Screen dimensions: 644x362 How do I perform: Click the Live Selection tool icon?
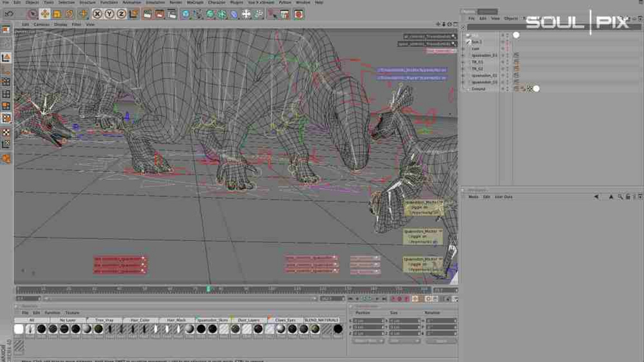[x=32, y=14]
